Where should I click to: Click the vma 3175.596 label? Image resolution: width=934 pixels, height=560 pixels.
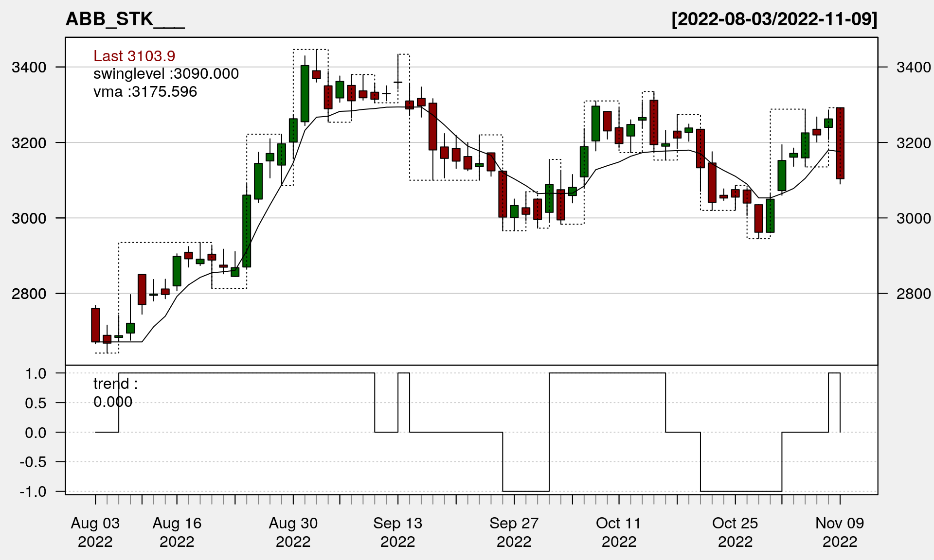click(x=145, y=92)
